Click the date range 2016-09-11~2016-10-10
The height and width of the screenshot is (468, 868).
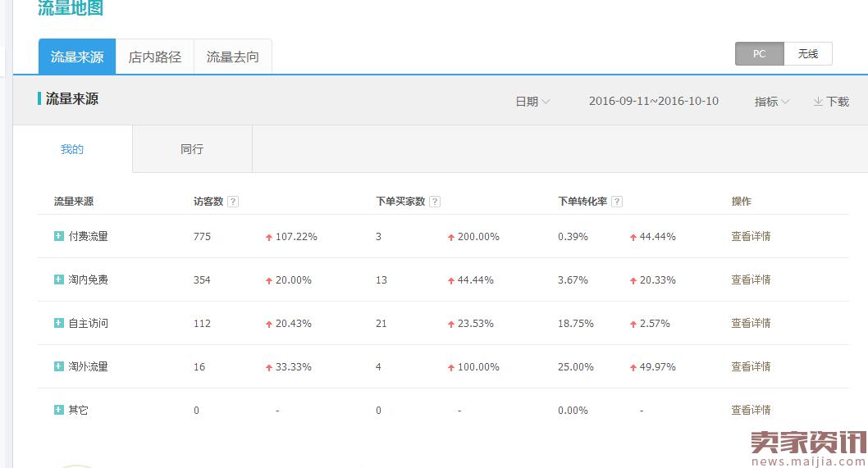(653, 102)
